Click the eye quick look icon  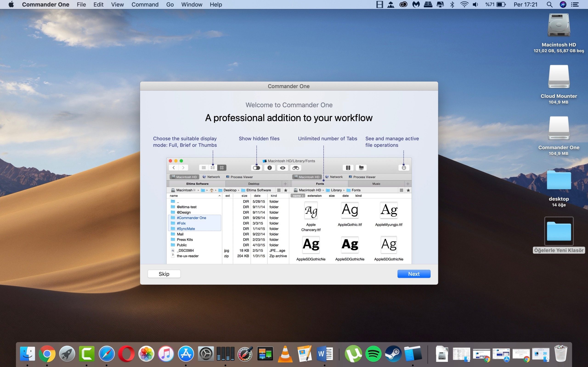click(x=282, y=168)
